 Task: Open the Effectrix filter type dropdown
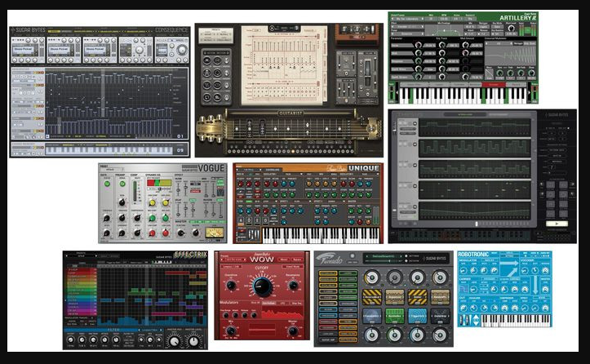pos(150,330)
